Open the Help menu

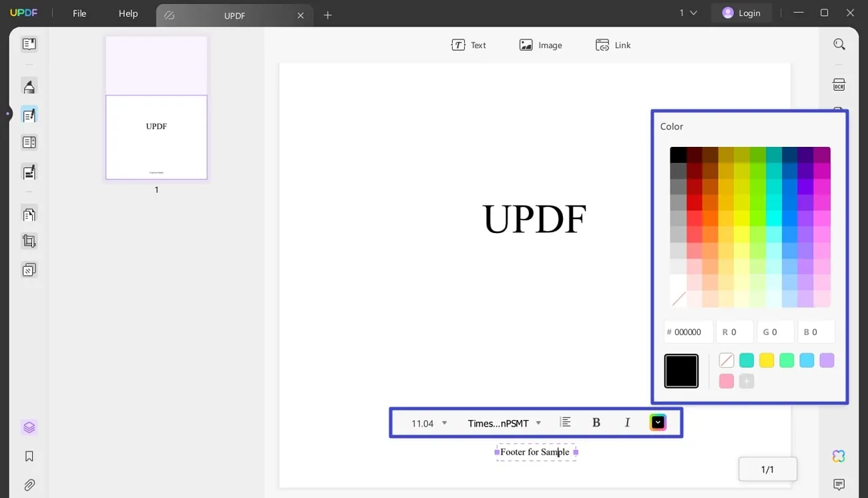click(128, 13)
